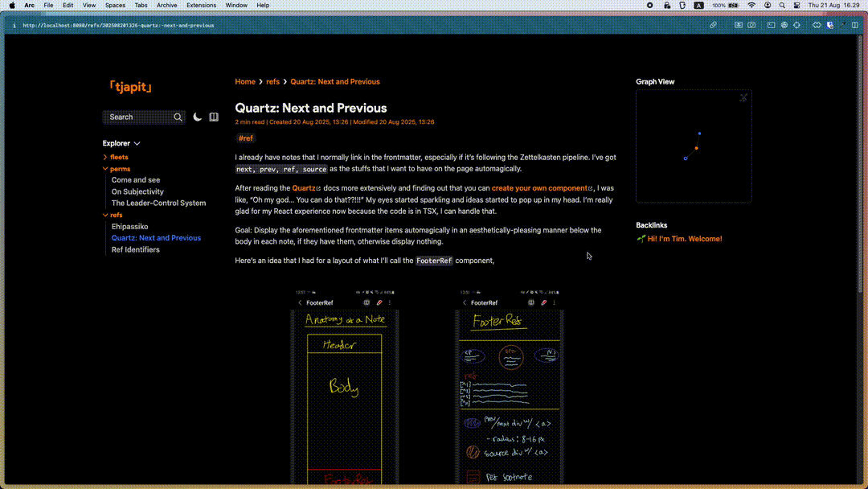868x489 pixels.
Task: Open the Apple menu
Action: (12, 5)
